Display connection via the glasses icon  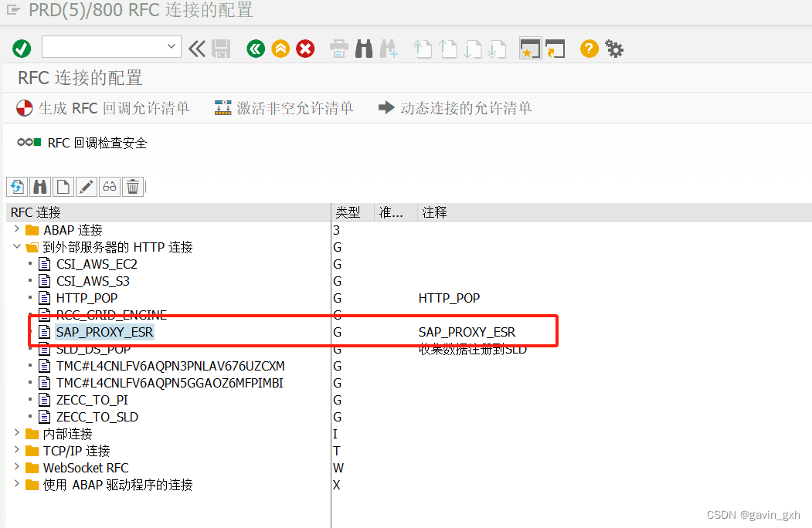[109, 186]
